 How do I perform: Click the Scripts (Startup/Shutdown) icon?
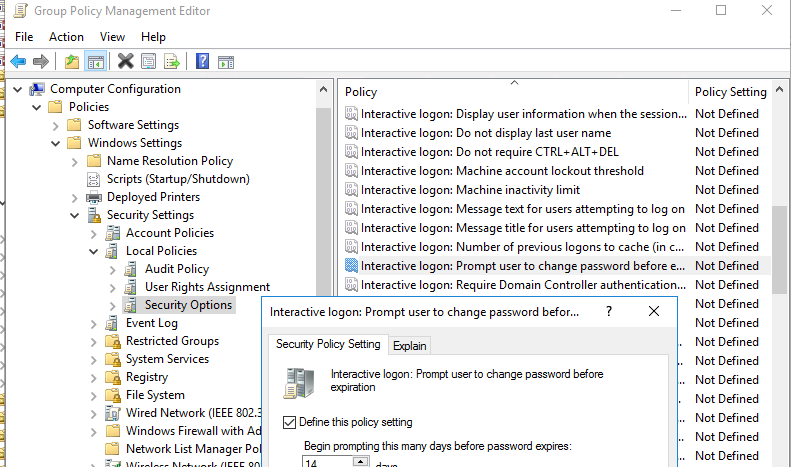click(94, 179)
